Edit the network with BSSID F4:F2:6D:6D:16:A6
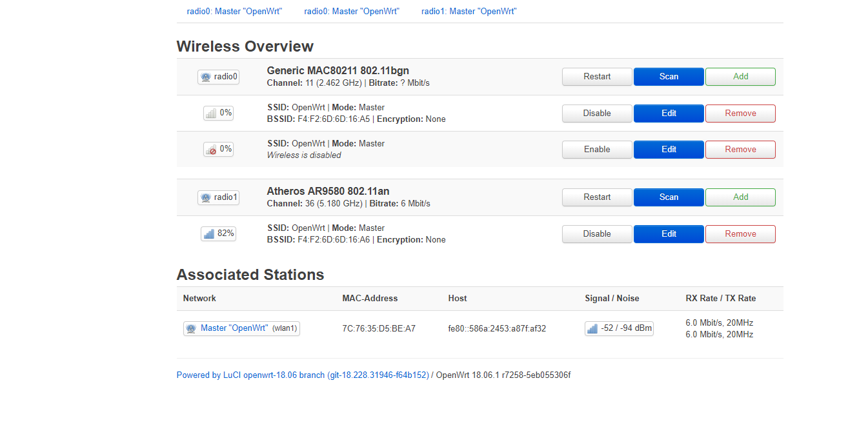Screen dimensions: 868x436 tap(669, 234)
